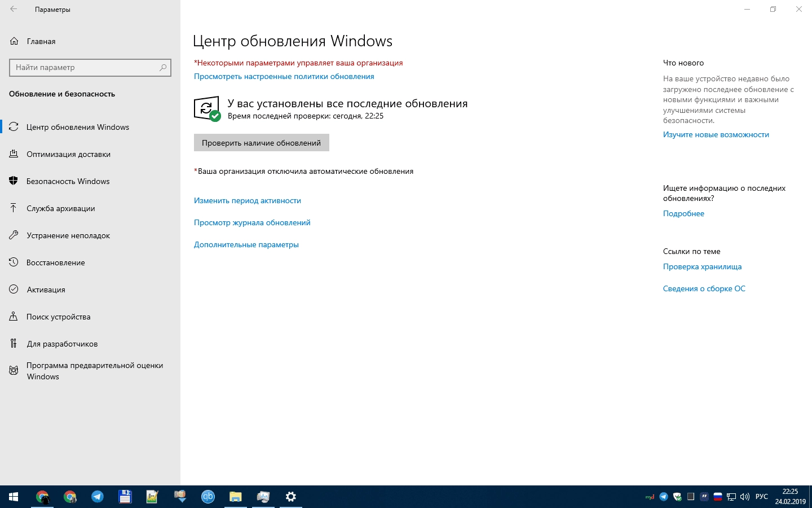Click the Подробнее link
This screenshot has height=508, width=812.
point(683,213)
